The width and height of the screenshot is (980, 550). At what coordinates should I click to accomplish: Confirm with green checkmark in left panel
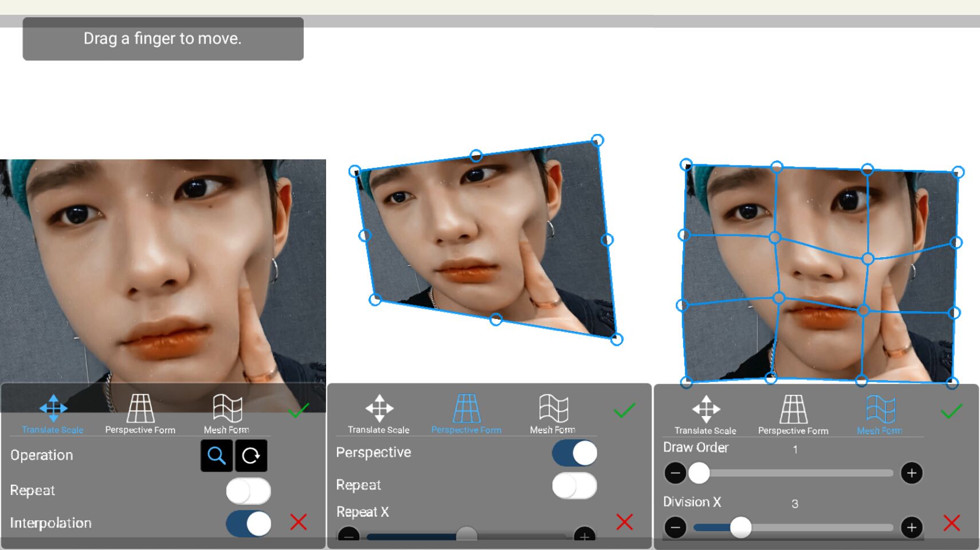[299, 410]
